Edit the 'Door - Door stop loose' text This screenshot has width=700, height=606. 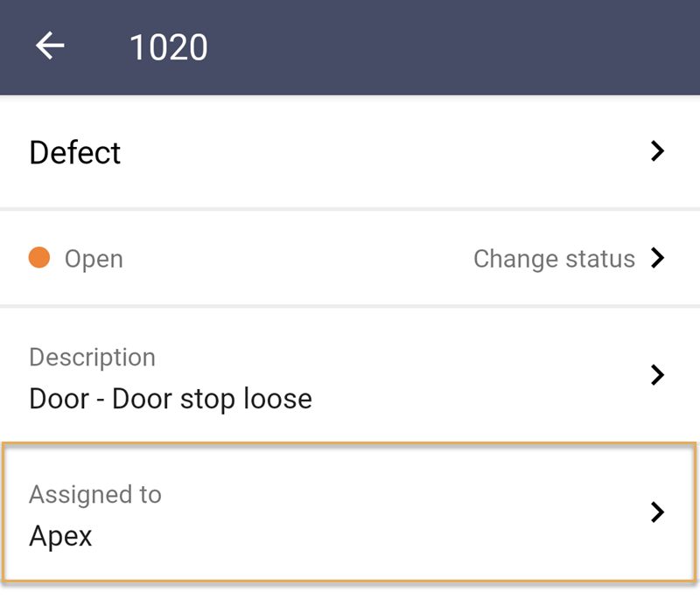171,399
